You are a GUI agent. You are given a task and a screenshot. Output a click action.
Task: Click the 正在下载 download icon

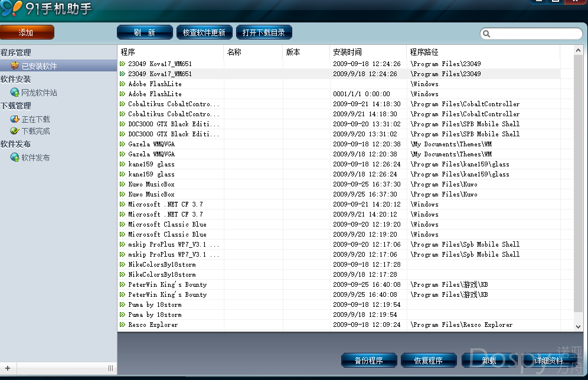point(15,119)
